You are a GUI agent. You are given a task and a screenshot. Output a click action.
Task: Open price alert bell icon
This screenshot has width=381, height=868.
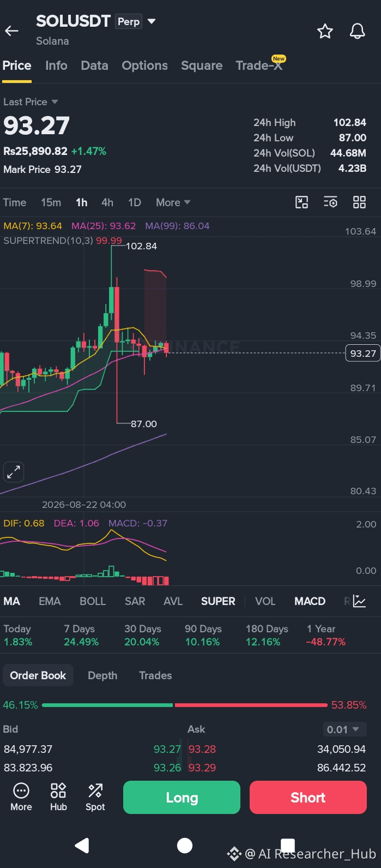tap(357, 31)
